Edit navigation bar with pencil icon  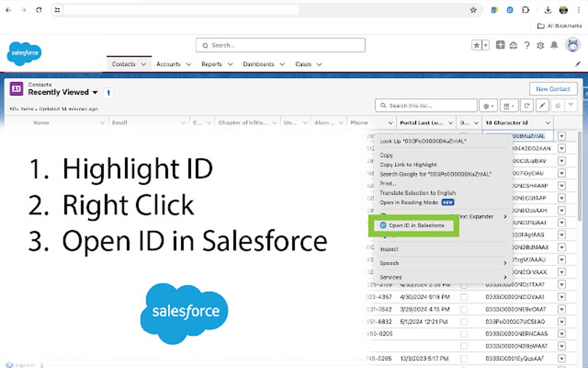click(578, 64)
